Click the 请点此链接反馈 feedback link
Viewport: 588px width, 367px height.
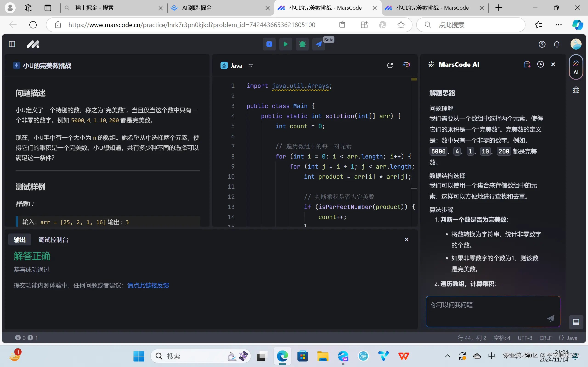148,285
